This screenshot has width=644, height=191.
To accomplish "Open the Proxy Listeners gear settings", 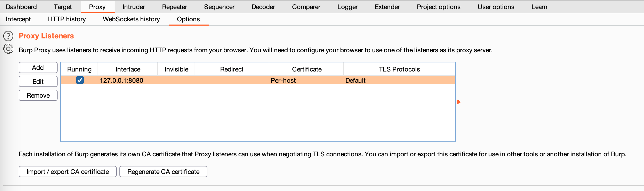I will tap(8, 49).
